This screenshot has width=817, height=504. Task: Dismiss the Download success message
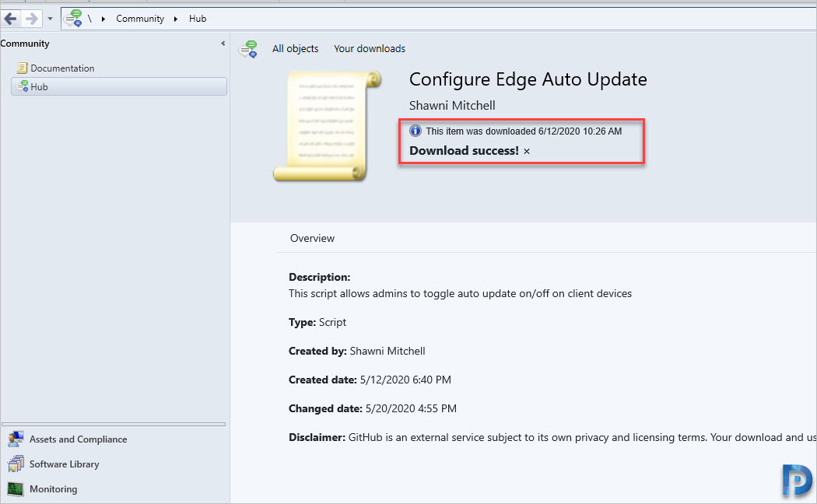[x=527, y=151]
